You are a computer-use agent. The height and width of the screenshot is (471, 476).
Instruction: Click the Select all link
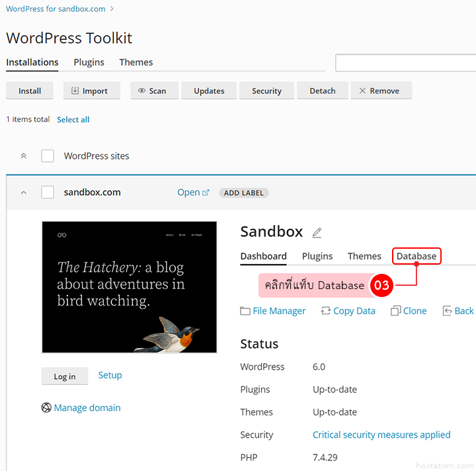pyautogui.click(x=73, y=120)
